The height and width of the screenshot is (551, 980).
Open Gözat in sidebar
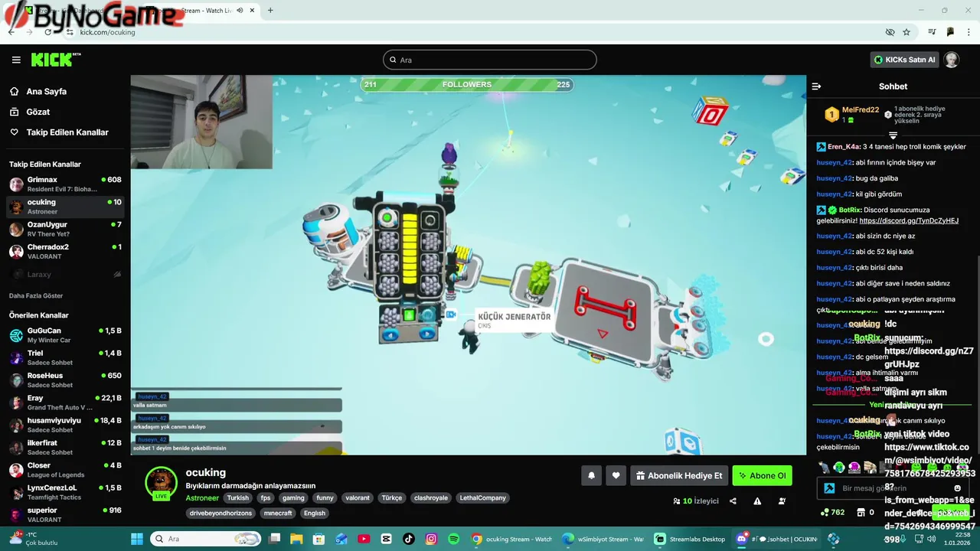pos(38,112)
